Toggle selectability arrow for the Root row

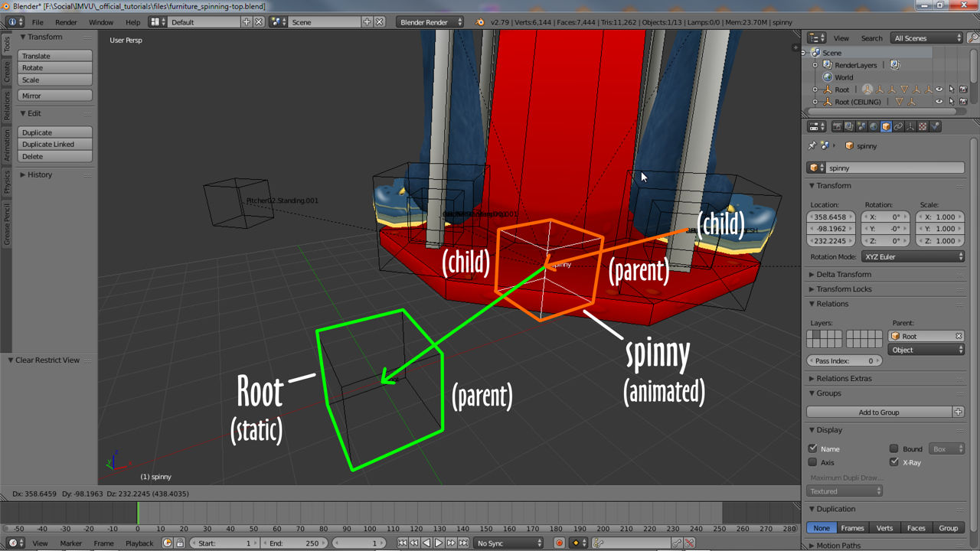(x=951, y=90)
